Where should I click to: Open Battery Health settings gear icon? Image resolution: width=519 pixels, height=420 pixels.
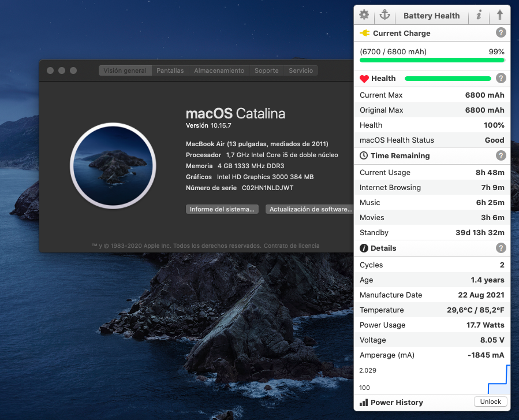tap(364, 15)
